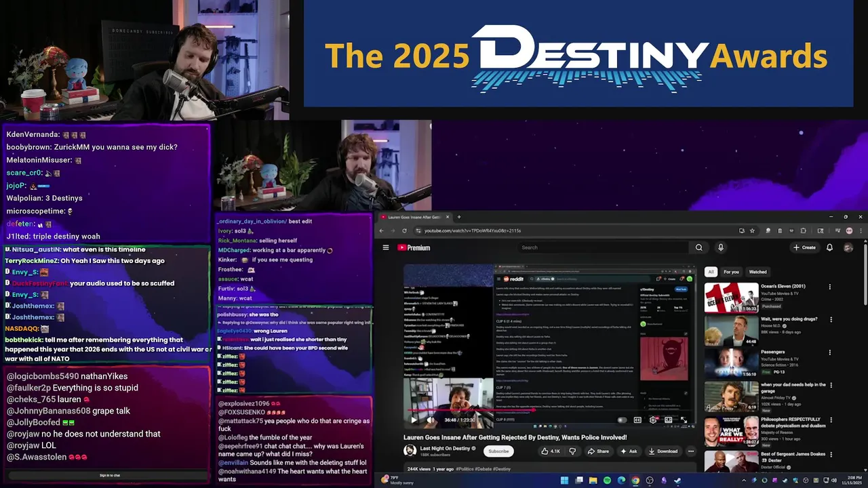The width and height of the screenshot is (868, 488).
Task: Reload the YouTube page
Action: (406, 230)
